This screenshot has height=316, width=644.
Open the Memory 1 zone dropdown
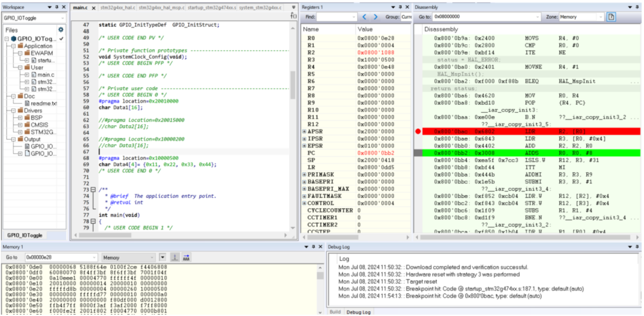(x=153, y=258)
